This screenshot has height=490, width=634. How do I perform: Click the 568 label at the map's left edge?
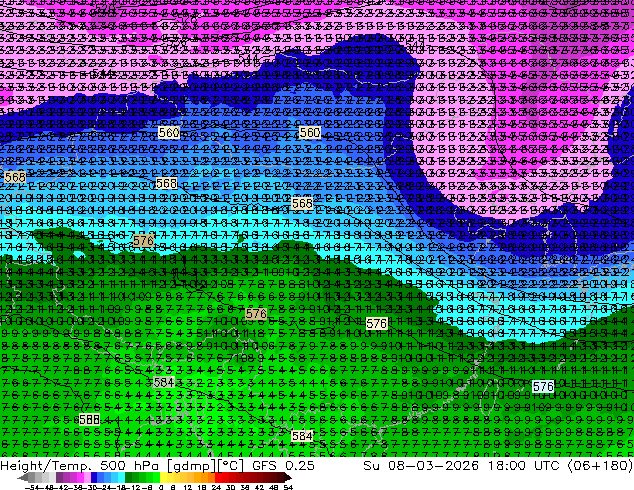click(x=15, y=177)
